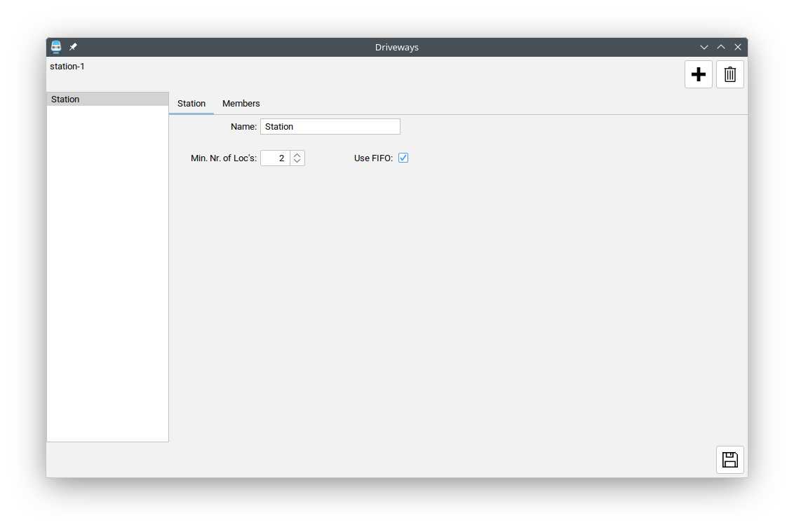Click into the Name text field

pyautogui.click(x=330, y=127)
